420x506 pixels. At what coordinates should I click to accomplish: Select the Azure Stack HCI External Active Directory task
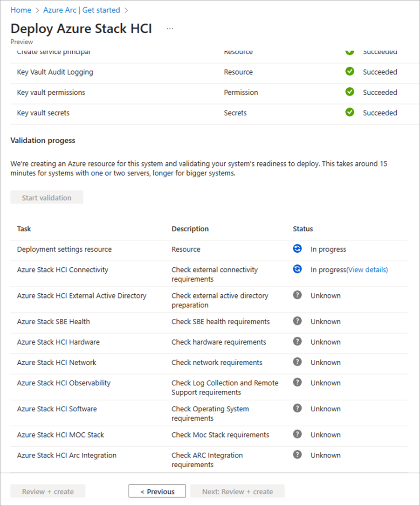click(x=82, y=296)
